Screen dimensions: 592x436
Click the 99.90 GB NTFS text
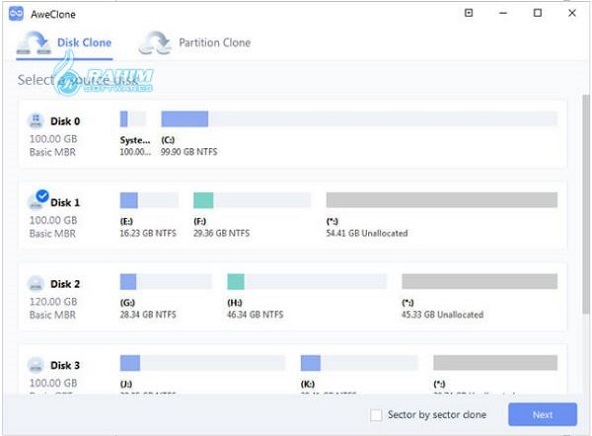click(x=189, y=152)
